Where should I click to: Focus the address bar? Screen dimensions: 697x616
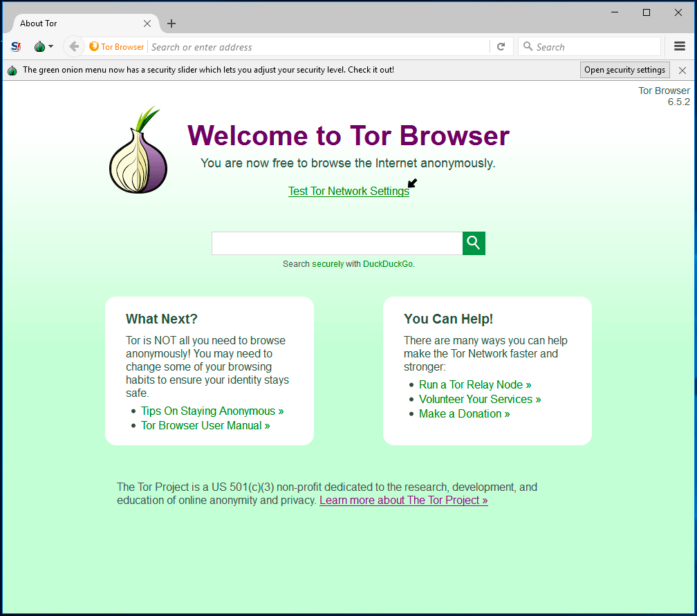(x=319, y=47)
